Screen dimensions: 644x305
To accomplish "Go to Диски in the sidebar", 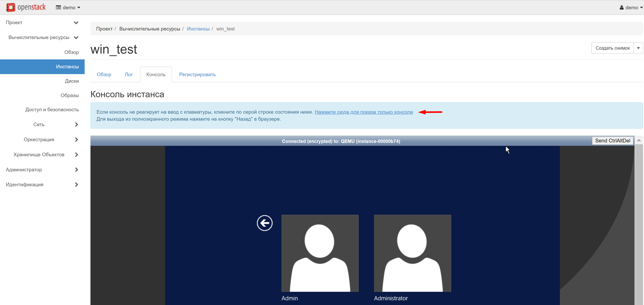I will point(72,81).
